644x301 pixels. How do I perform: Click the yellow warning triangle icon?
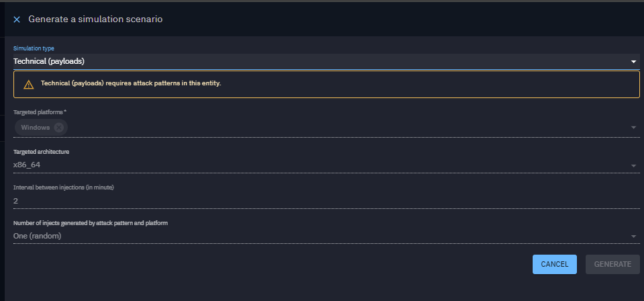tap(28, 85)
